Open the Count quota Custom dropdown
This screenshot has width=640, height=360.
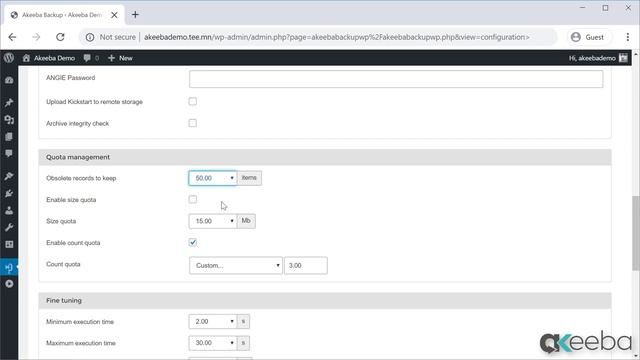[236, 265]
